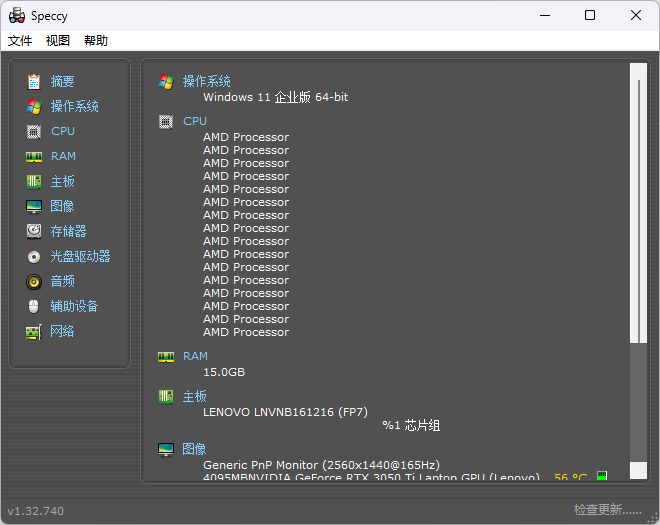Open the 帮助 menu
Image resolution: width=660 pixels, height=525 pixels.
tap(96, 41)
